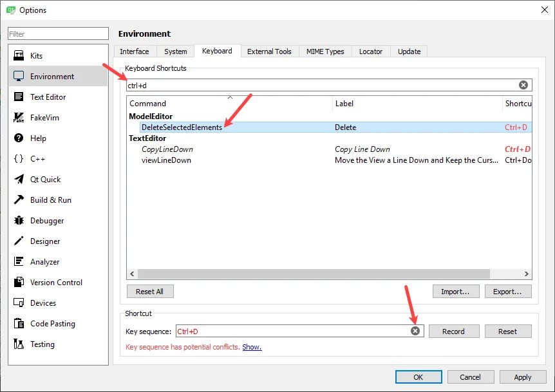Click the Move the View a Line Down label
Screen dimensions: 555x392
click(416, 160)
